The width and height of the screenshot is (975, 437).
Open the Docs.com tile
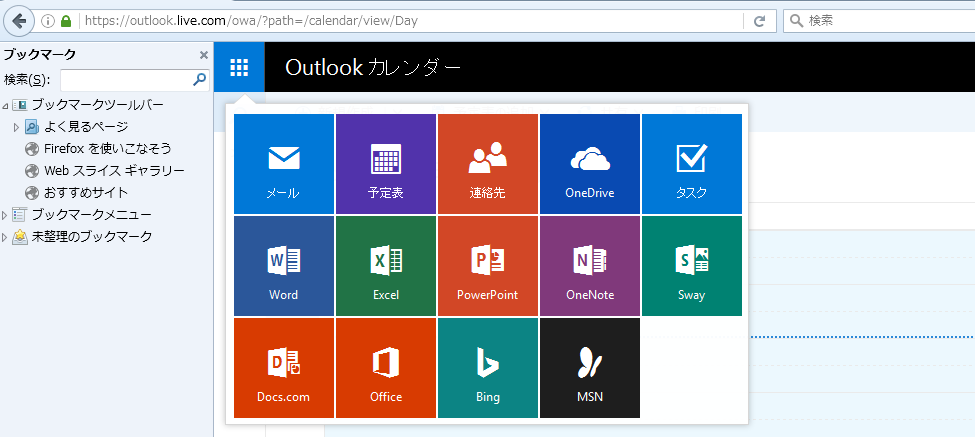coord(284,368)
